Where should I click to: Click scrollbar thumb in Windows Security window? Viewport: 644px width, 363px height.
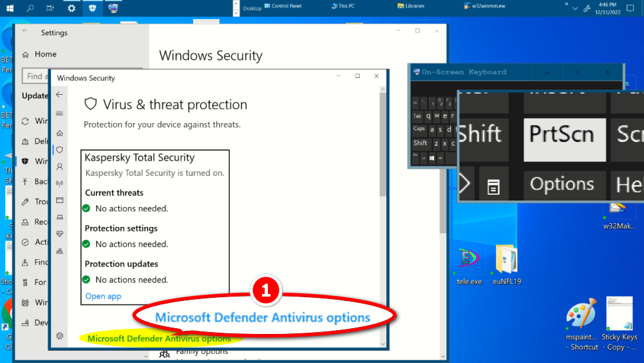click(383, 144)
